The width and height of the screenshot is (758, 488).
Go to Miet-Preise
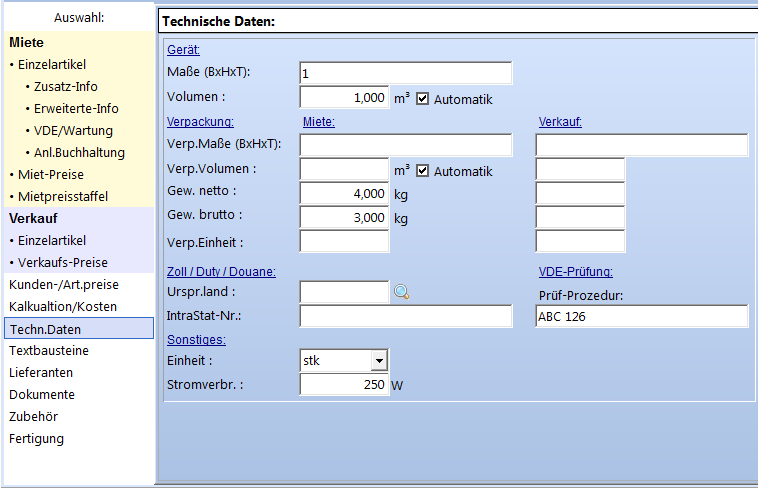tap(51, 175)
